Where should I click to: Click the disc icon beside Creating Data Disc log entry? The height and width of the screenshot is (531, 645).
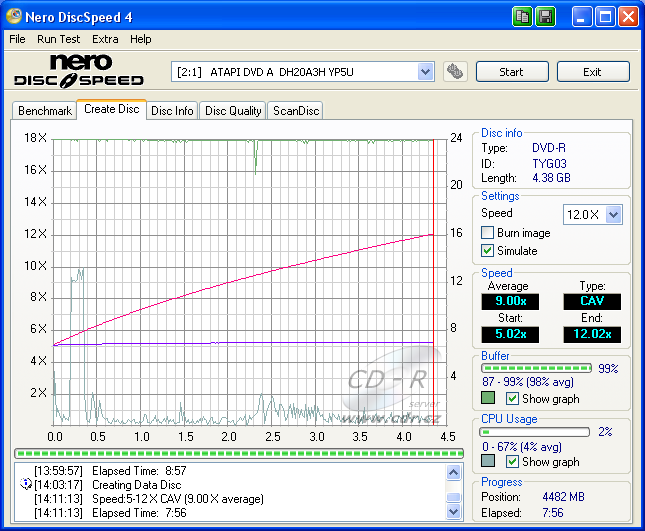(x=26, y=484)
